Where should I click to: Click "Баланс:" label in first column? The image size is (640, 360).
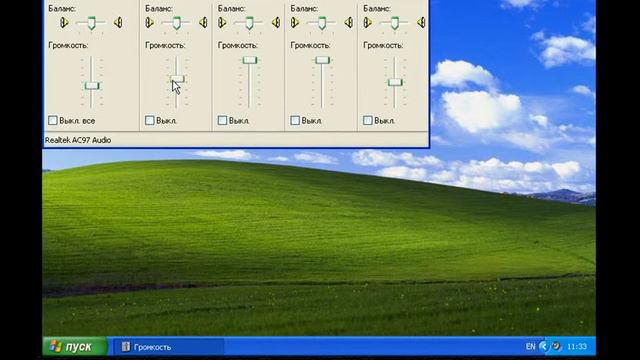point(62,8)
